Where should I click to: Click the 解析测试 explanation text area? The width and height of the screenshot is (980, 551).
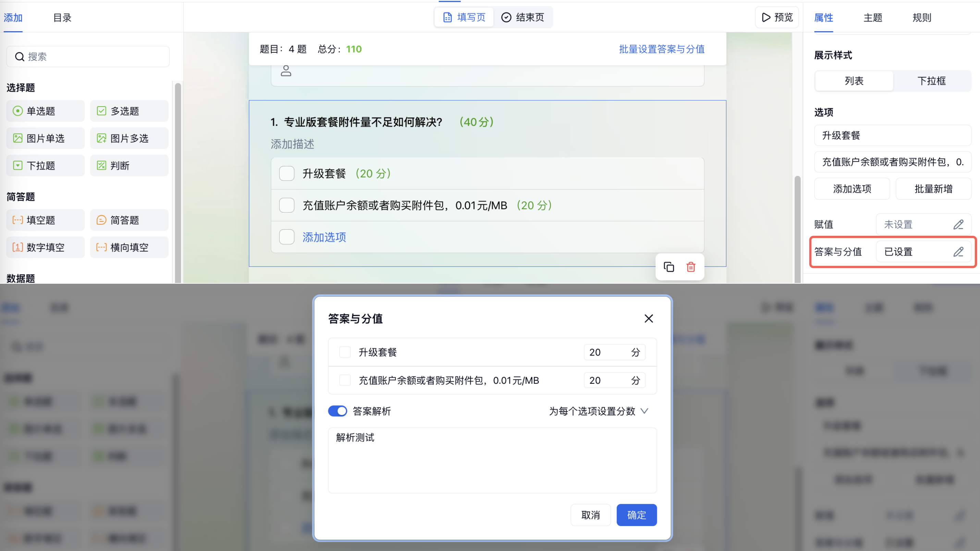pos(492,460)
